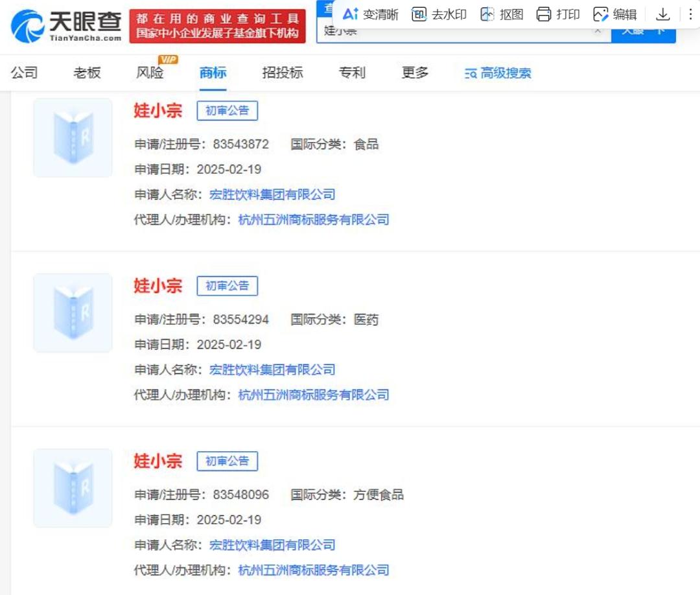Switch to the 老板 tab
The height and width of the screenshot is (595, 700).
click(x=87, y=73)
